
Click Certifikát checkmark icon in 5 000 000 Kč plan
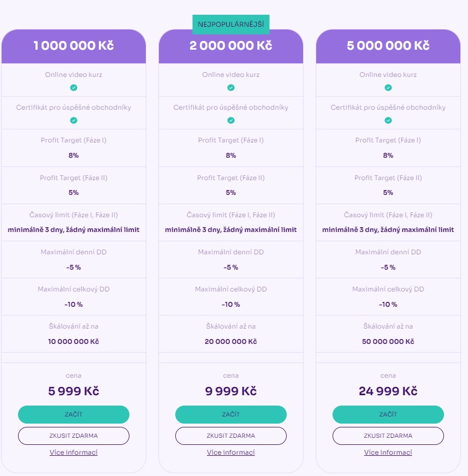pos(388,121)
